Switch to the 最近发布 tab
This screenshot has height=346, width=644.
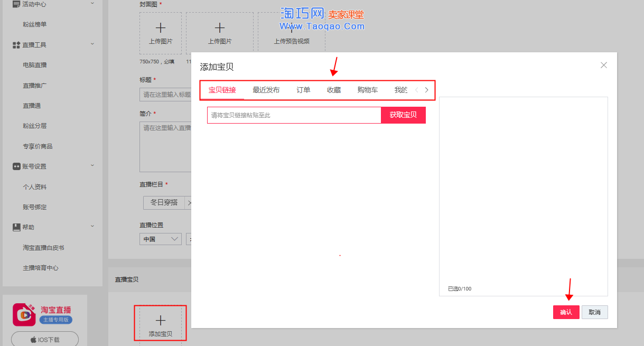[x=266, y=90]
